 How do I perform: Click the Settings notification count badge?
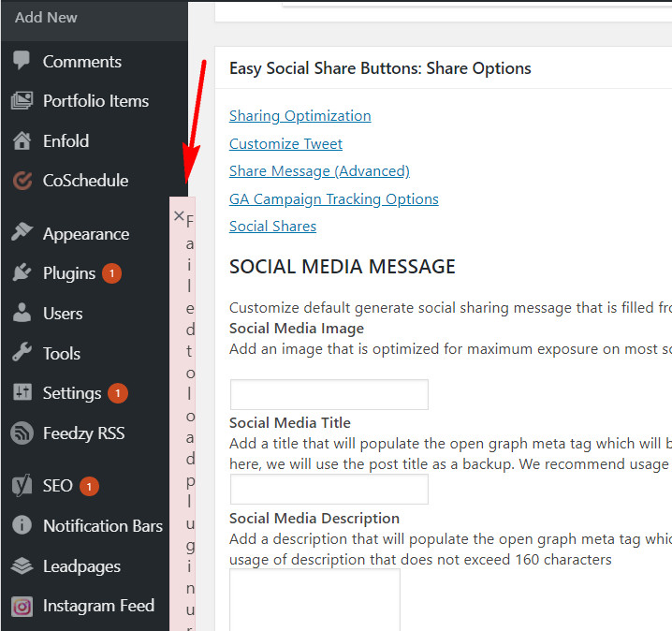(118, 393)
